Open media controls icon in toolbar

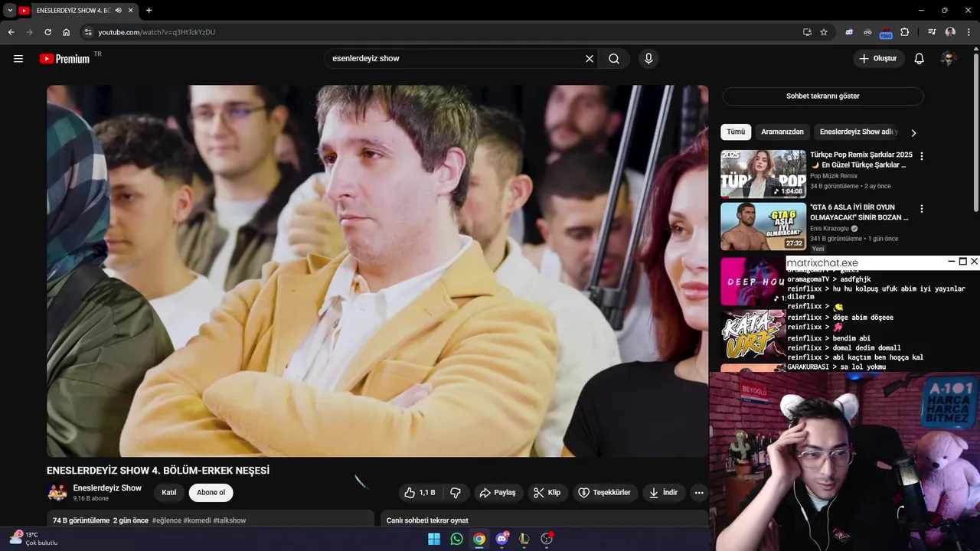932,32
